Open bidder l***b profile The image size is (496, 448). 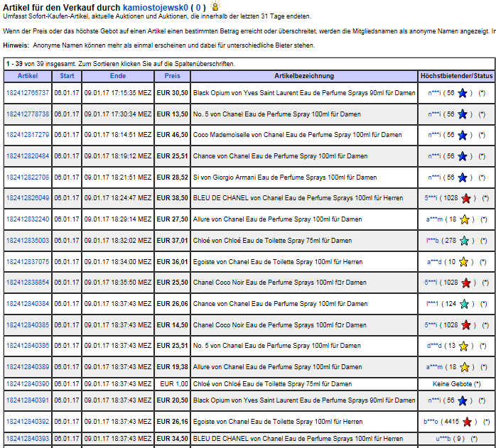pyautogui.click(x=433, y=241)
